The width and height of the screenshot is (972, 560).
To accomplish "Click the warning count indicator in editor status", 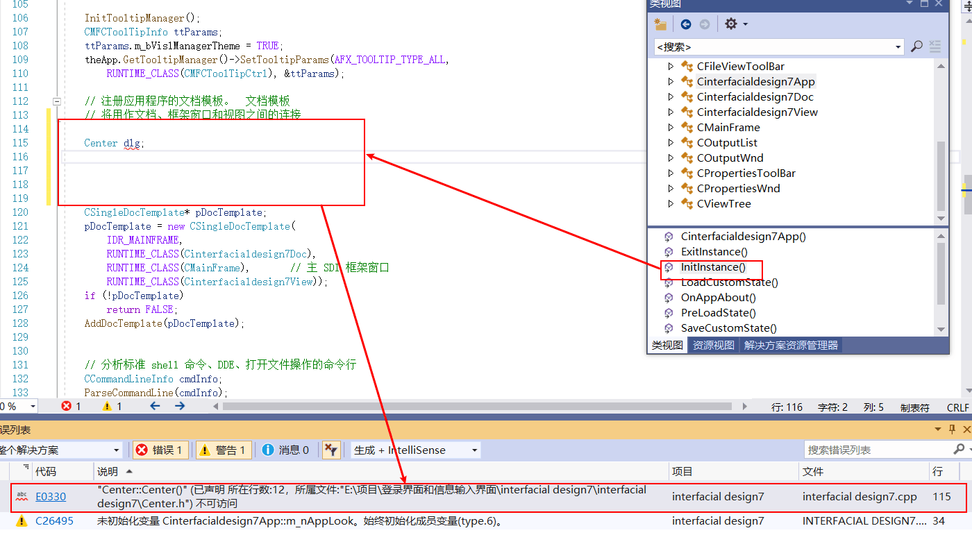I will coord(112,407).
